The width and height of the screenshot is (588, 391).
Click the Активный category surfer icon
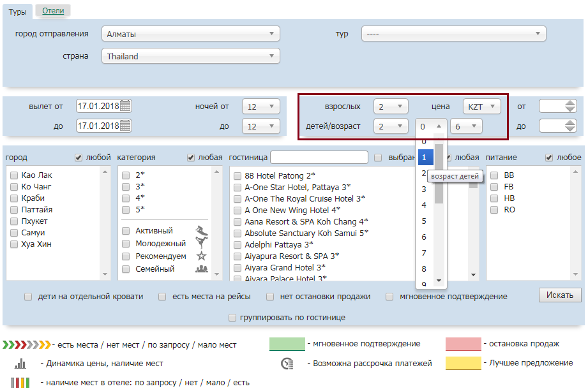202,231
